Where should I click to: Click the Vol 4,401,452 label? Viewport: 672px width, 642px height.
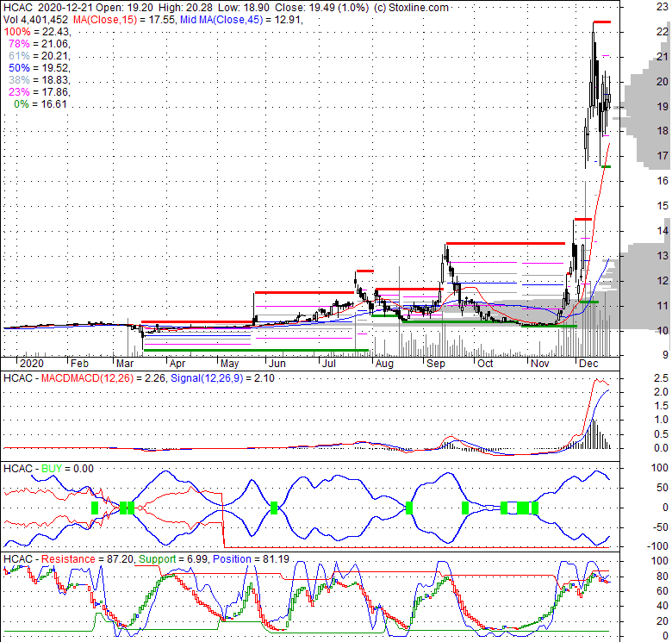(35, 20)
